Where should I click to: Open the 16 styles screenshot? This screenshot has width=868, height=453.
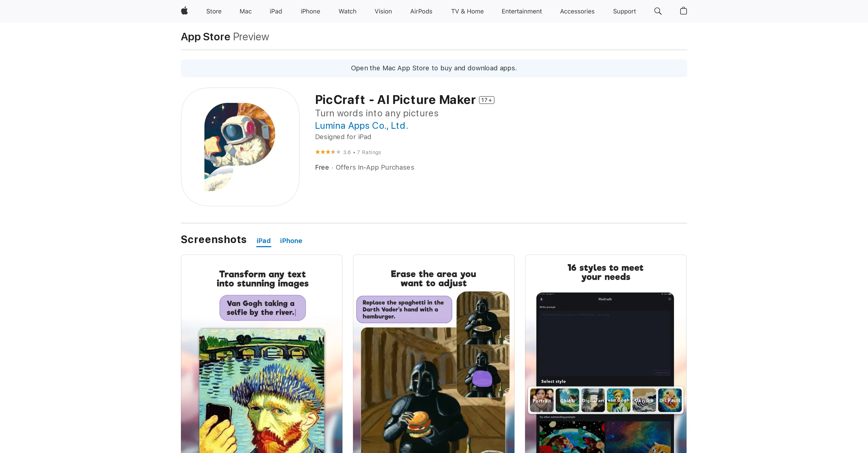(606, 354)
